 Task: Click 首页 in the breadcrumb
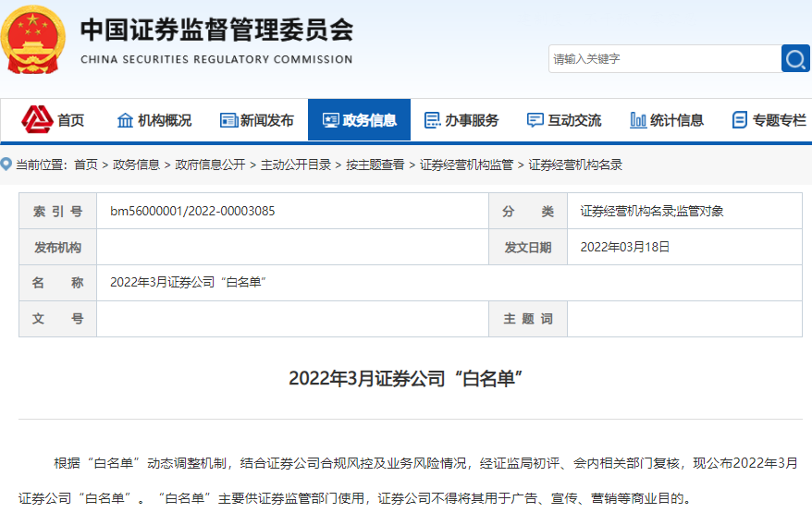[86, 165]
